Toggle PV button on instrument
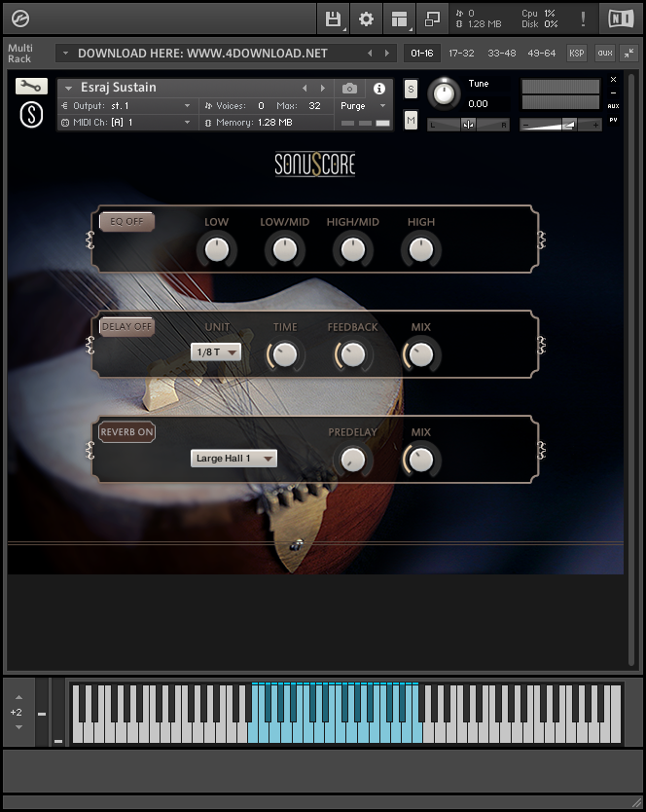 point(613,120)
